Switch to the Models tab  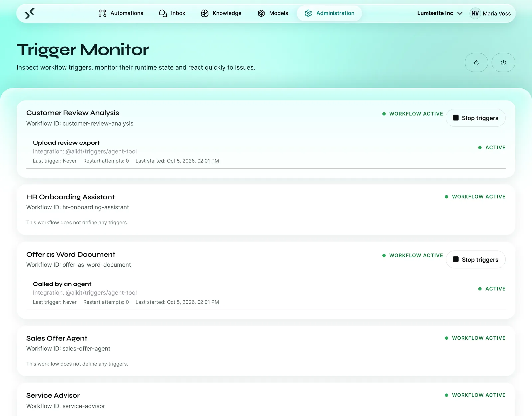(273, 13)
